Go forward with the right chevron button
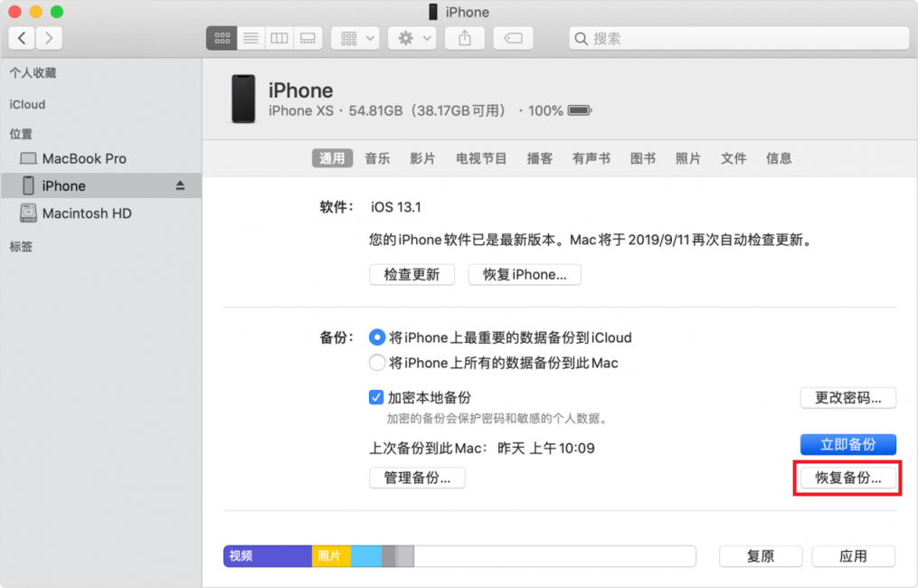Viewport: 918px width, 588px height. coord(49,38)
